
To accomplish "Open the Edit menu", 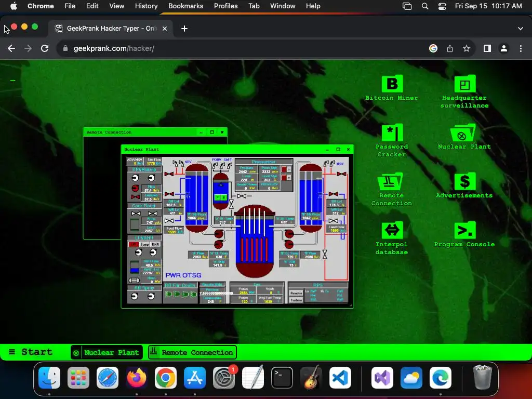I will click(x=92, y=6).
